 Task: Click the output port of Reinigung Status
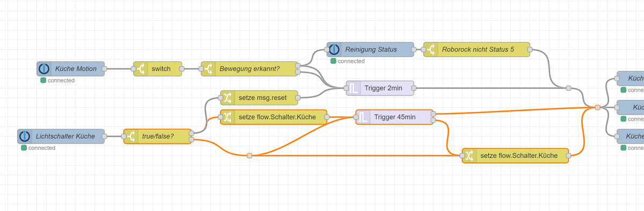[414, 50]
